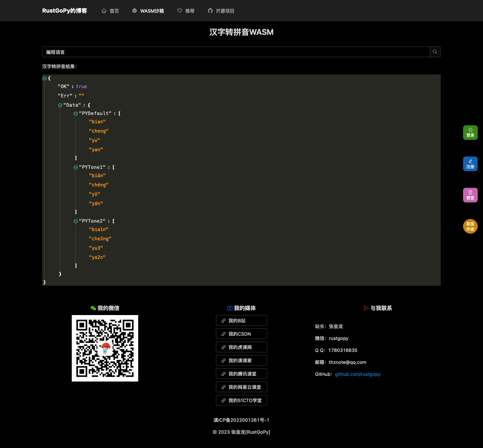Open the WASM沙箱 menu item
Viewport: 483px width, 448px height.
[152, 11]
